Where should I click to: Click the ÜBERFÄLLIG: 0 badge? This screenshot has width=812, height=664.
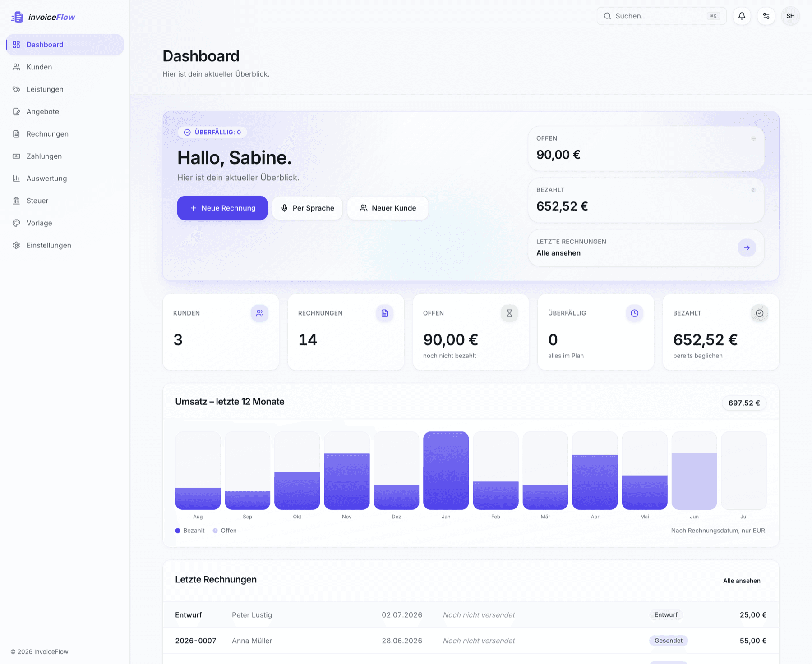tap(212, 132)
